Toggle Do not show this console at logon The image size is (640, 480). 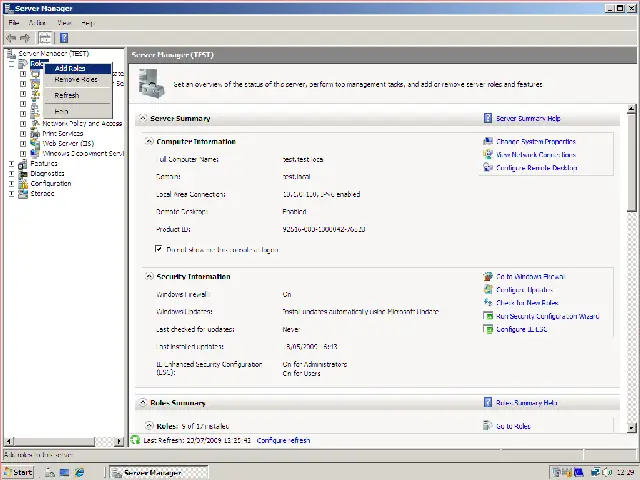159,249
